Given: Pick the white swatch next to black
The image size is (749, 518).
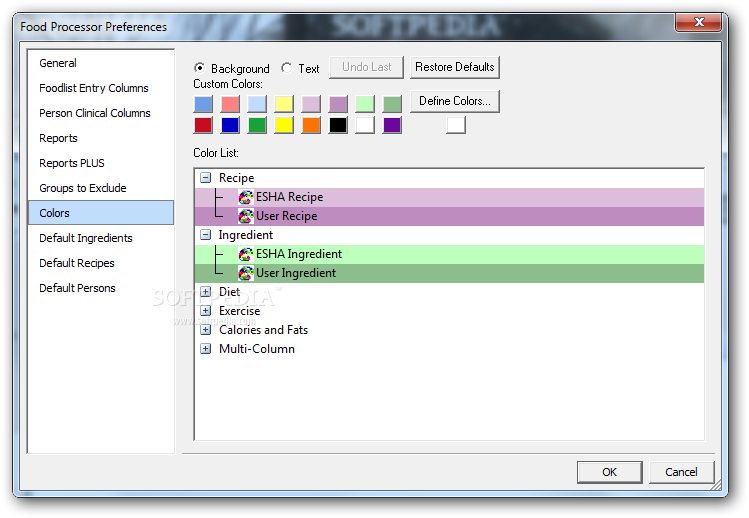Looking at the screenshot, I should pyautogui.click(x=365, y=125).
